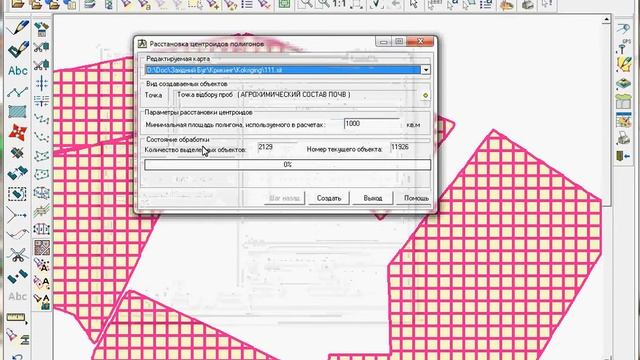640x360 pixels.
Task: Click the Помощь button
Action: point(416,198)
